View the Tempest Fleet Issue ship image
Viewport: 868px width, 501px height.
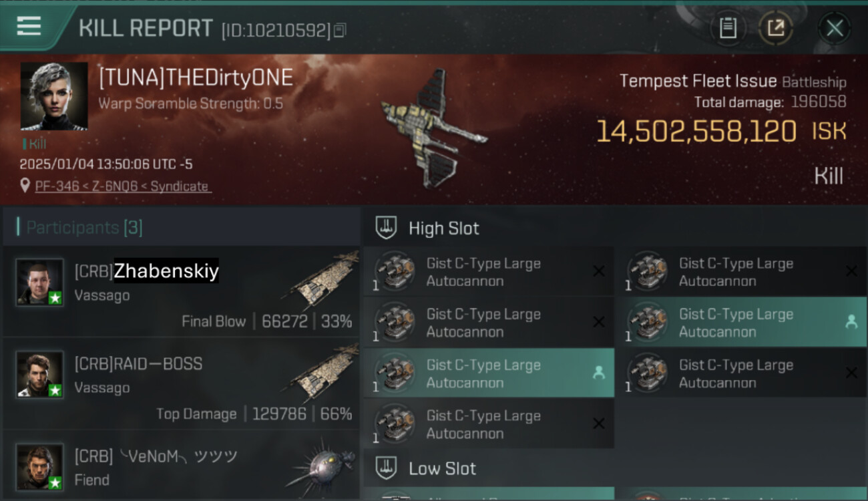(433, 127)
